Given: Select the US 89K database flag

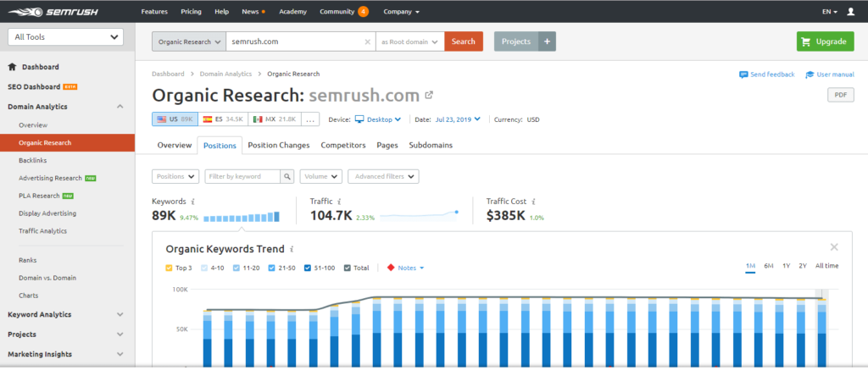Looking at the screenshot, I should (175, 119).
